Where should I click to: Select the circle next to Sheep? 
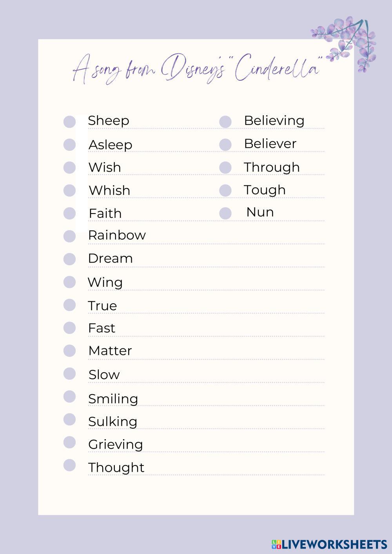69,121
